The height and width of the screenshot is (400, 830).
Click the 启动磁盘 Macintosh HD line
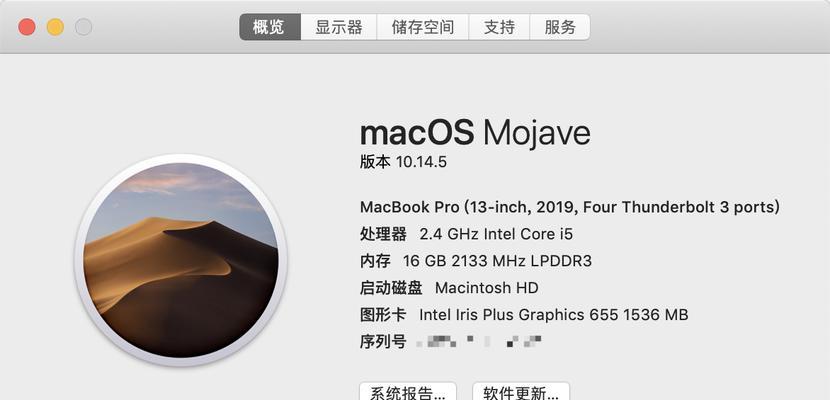point(449,288)
